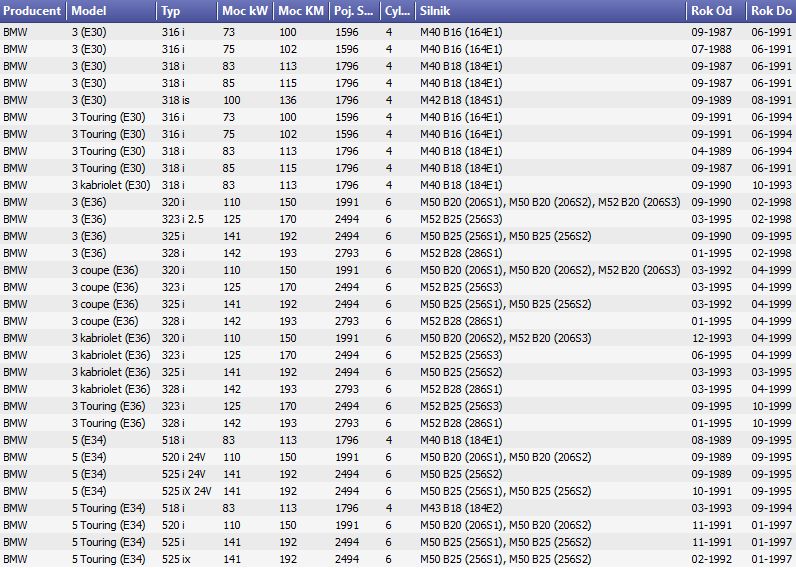Select the 03-1993 Rok Od cell of 325 i kabriolet
The height and width of the screenshot is (568, 796).
click(x=711, y=372)
